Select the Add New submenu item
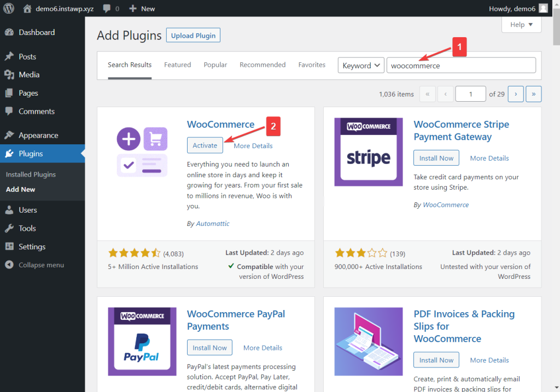This screenshot has width=560, height=392. tap(20, 190)
